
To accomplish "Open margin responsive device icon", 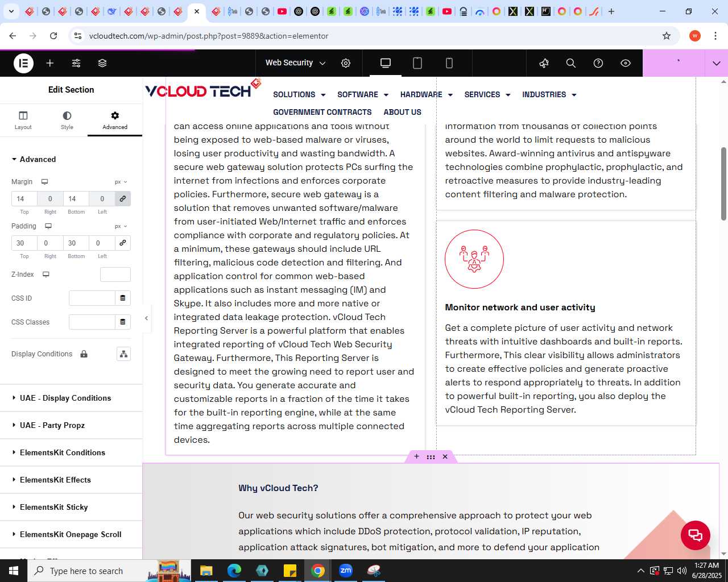I will coord(44,182).
